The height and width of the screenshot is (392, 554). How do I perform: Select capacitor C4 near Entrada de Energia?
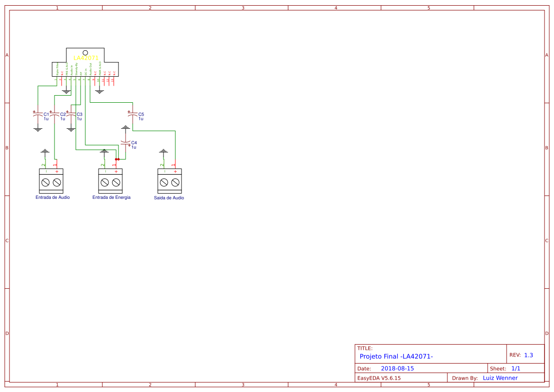pos(127,143)
